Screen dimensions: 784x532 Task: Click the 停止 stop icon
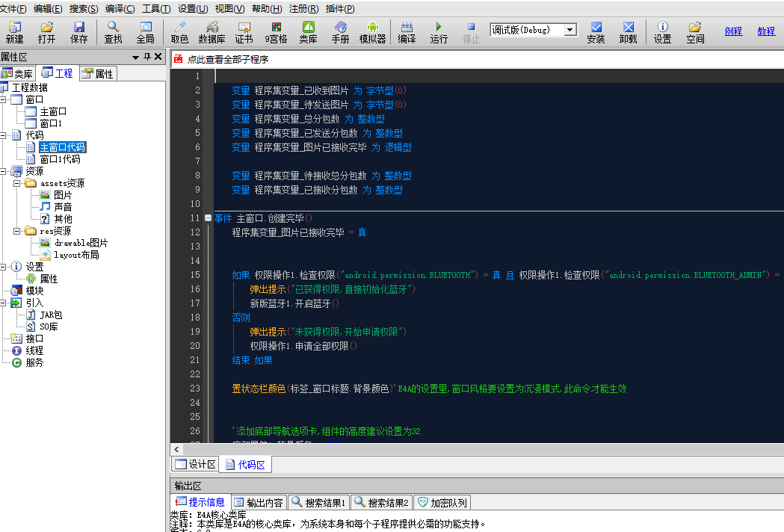[471, 32]
